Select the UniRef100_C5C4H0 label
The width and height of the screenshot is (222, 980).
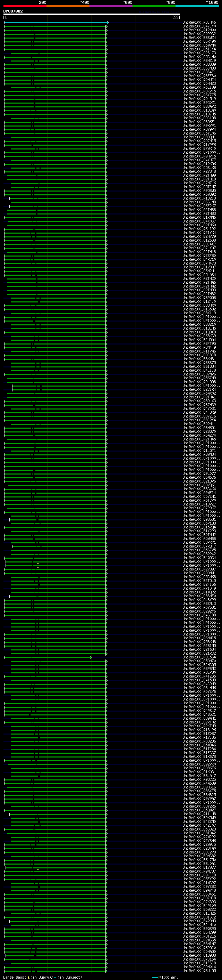click(199, 57)
